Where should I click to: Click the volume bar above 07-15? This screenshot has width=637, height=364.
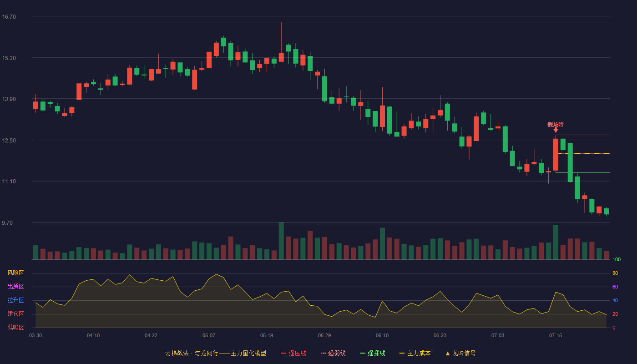point(556,242)
